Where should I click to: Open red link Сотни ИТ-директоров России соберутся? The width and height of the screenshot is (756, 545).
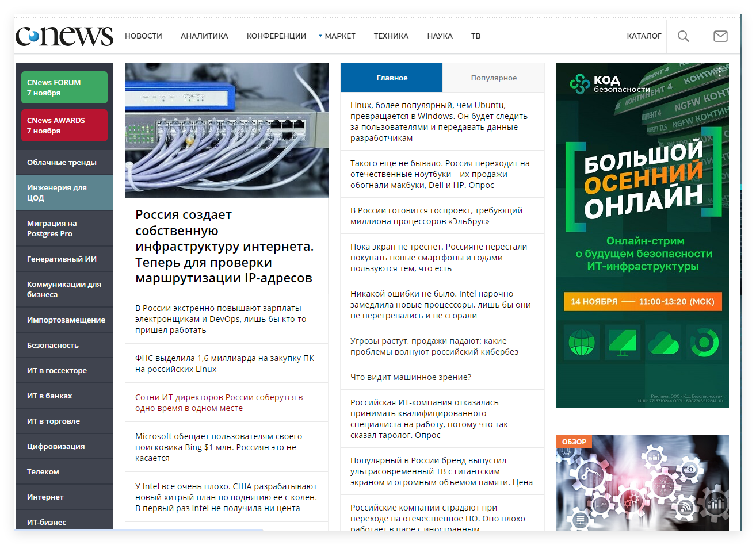pyautogui.click(x=219, y=402)
